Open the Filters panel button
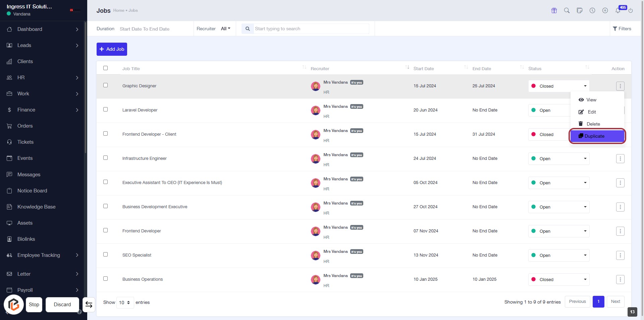This screenshot has height=320, width=644. pyautogui.click(x=622, y=29)
